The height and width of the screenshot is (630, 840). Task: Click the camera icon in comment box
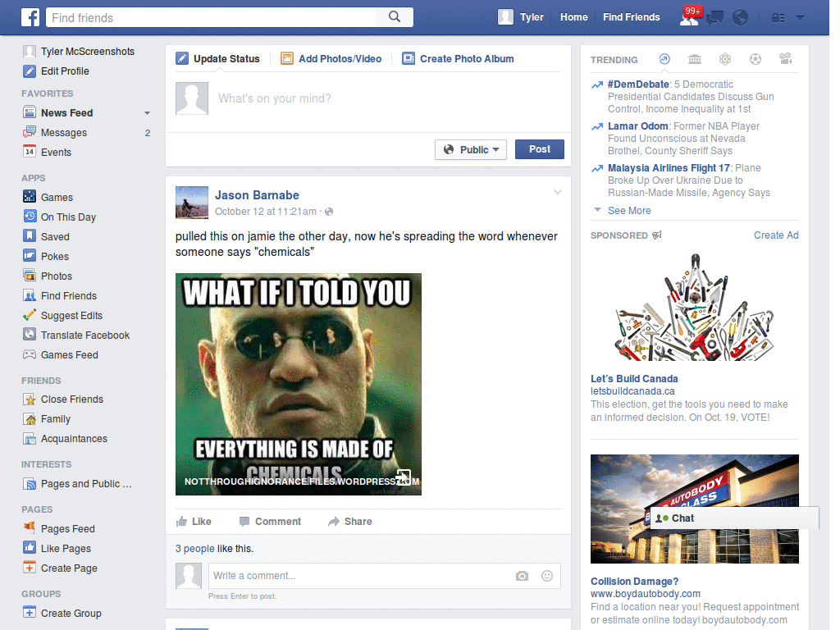coord(522,576)
